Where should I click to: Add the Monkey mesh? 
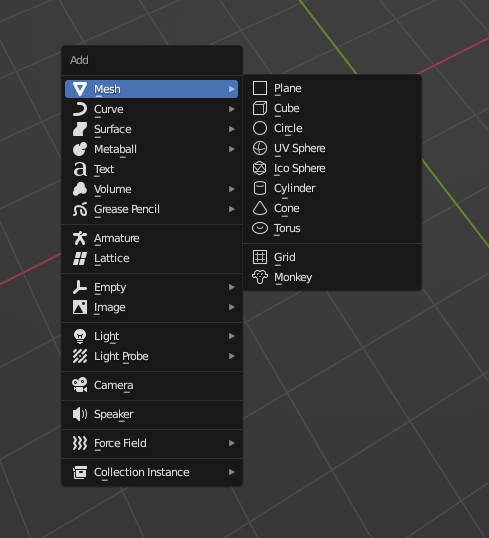click(332, 277)
